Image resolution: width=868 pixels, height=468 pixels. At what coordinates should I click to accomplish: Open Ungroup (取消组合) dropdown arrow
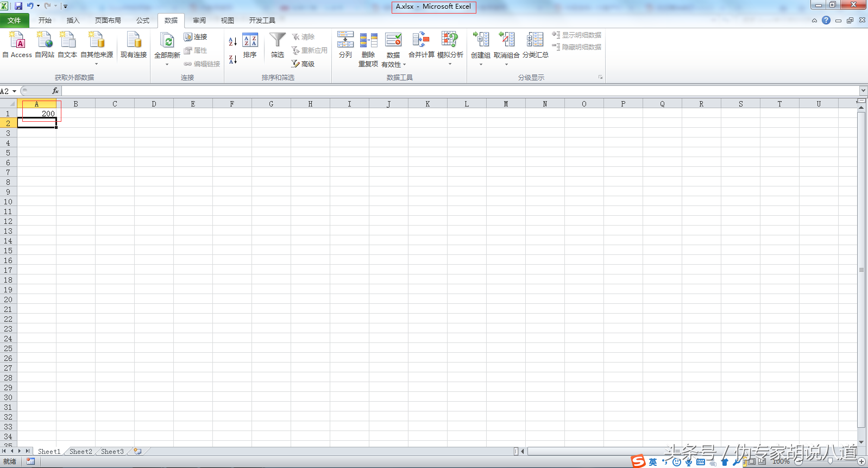506,64
